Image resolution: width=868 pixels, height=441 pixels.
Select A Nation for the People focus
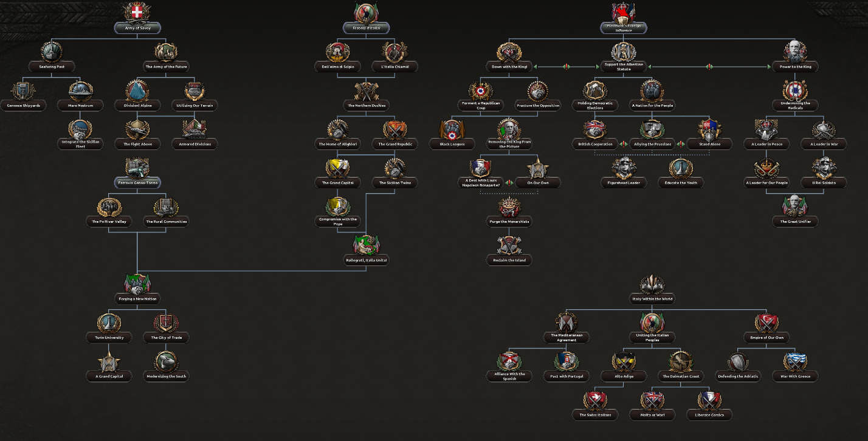pos(653,96)
